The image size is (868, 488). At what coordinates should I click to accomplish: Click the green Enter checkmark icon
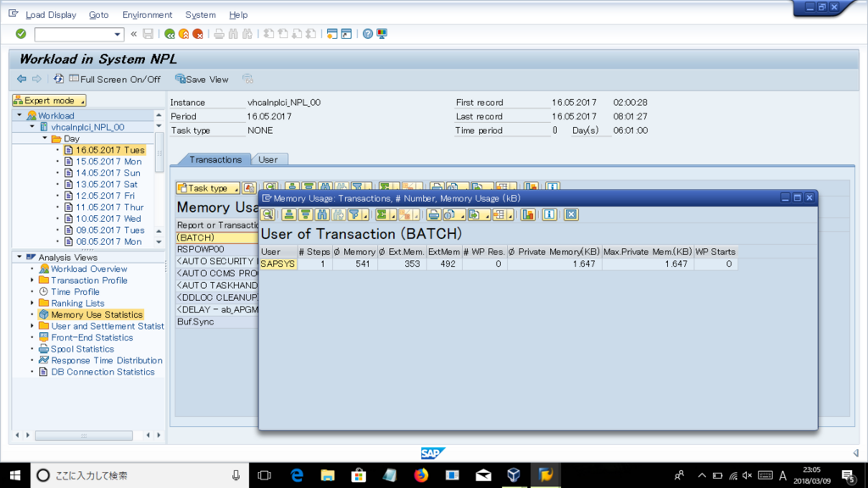tap(21, 34)
